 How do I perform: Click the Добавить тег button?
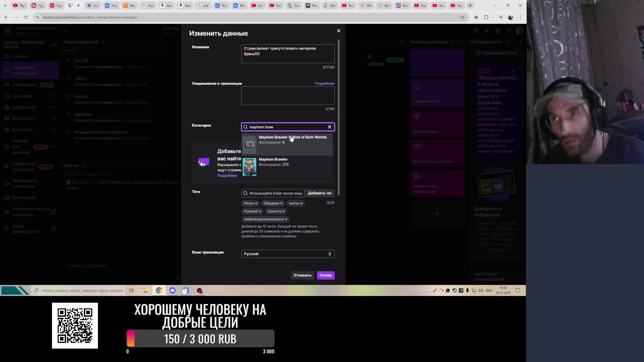[319, 193]
